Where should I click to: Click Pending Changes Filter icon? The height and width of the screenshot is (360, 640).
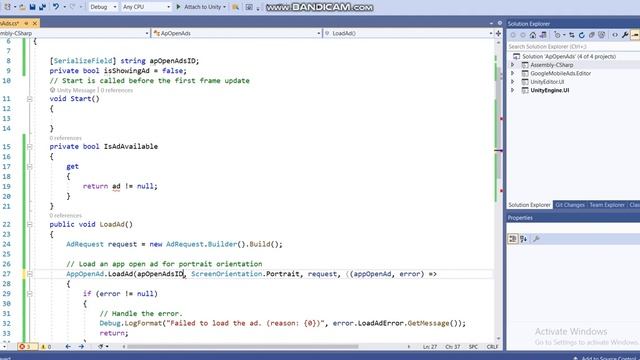[x=557, y=35]
